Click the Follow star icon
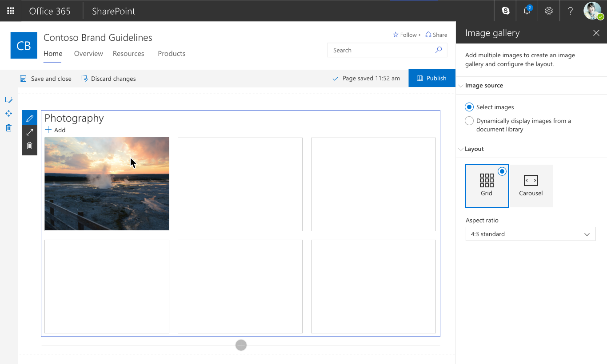 click(395, 35)
